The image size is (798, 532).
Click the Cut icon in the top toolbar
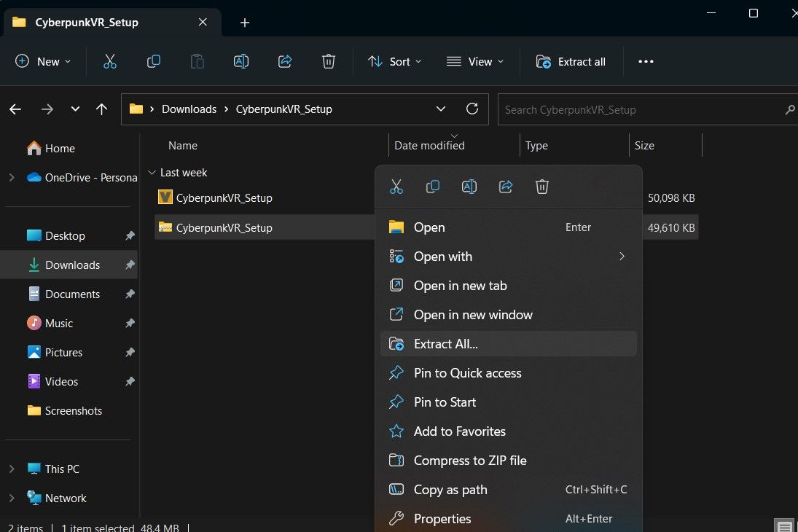110,61
